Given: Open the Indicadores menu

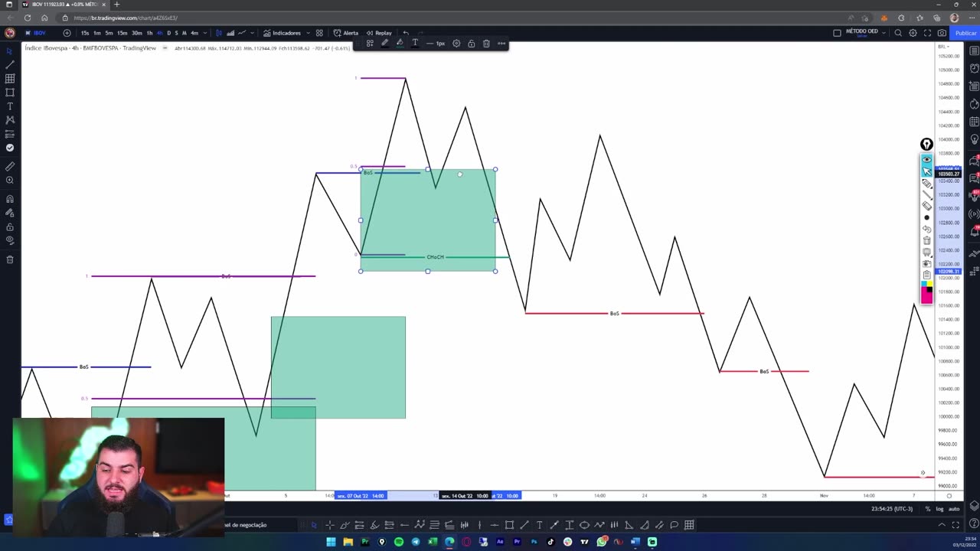Looking at the screenshot, I should click(x=282, y=33).
